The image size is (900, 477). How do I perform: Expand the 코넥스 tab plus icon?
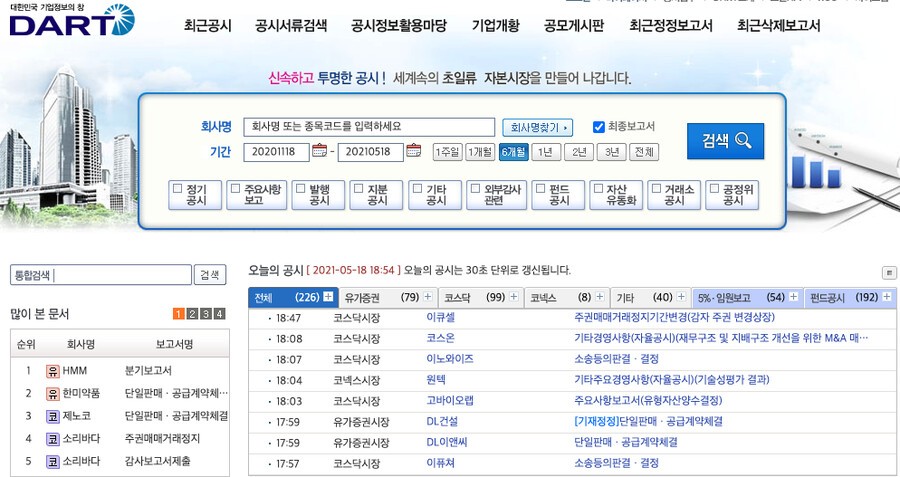[600, 297]
